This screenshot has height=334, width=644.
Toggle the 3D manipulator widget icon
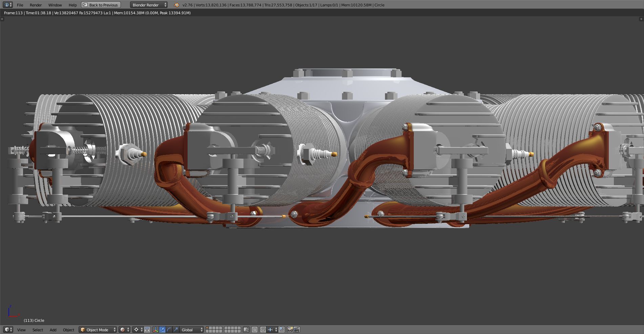[x=155, y=330]
